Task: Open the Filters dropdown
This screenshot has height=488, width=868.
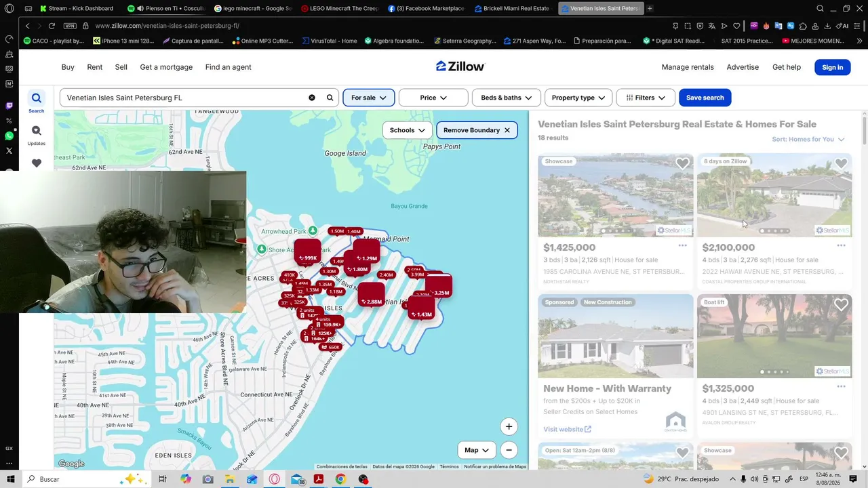Action: click(646, 98)
